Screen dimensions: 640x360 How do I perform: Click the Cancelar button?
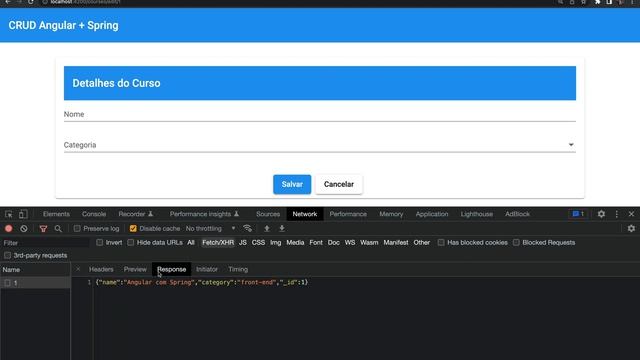[339, 184]
